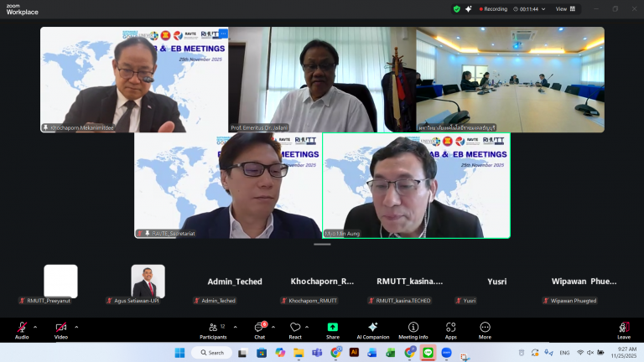Viewport: 644px width, 362px height.
Task: Select the Myo Min Aung video tile
Action: click(416, 186)
